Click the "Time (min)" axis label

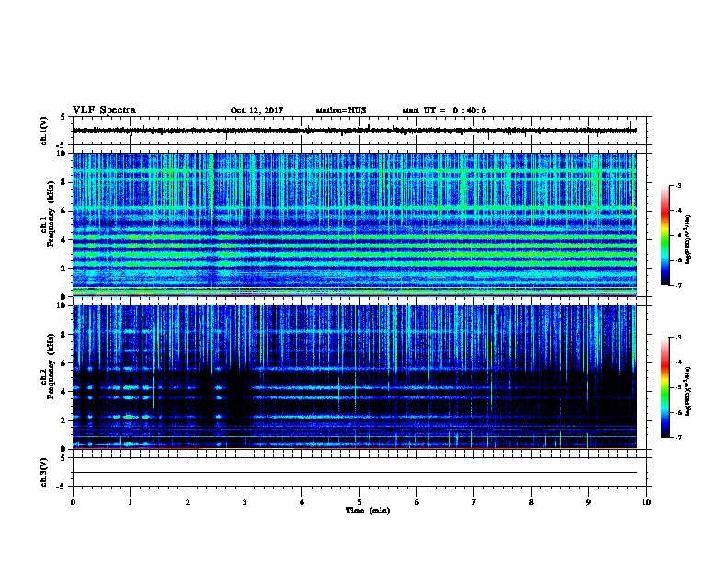(x=368, y=511)
